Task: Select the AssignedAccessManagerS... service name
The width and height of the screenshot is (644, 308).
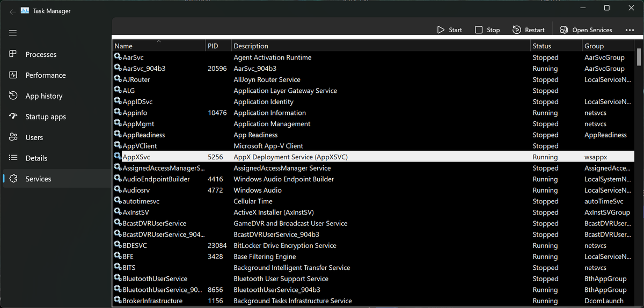Action: 164,168
